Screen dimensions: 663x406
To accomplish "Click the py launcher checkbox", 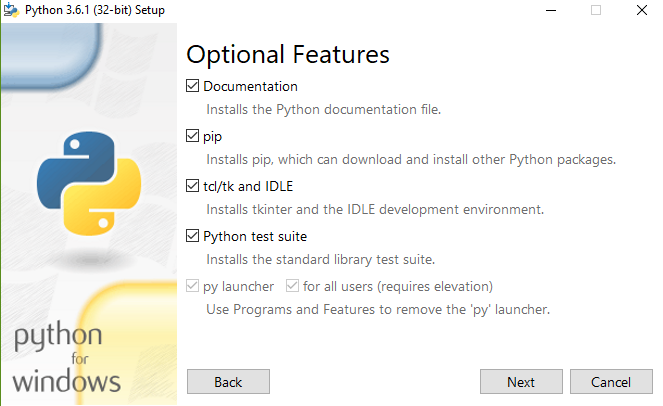I will click(193, 287).
